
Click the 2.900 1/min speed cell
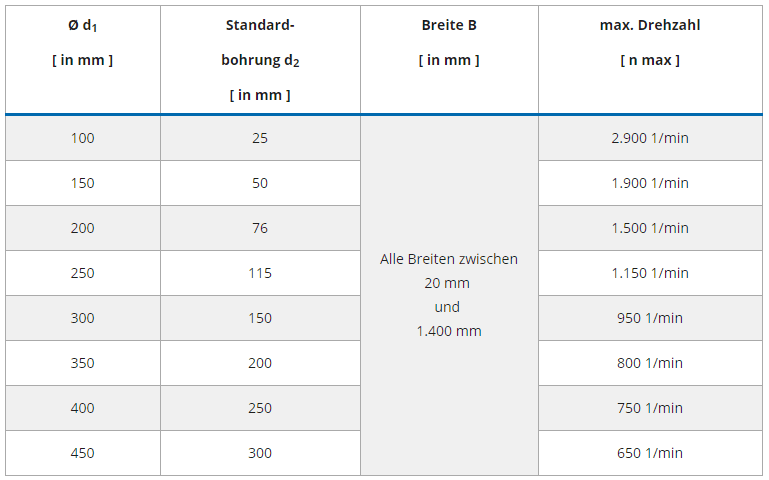click(x=650, y=138)
